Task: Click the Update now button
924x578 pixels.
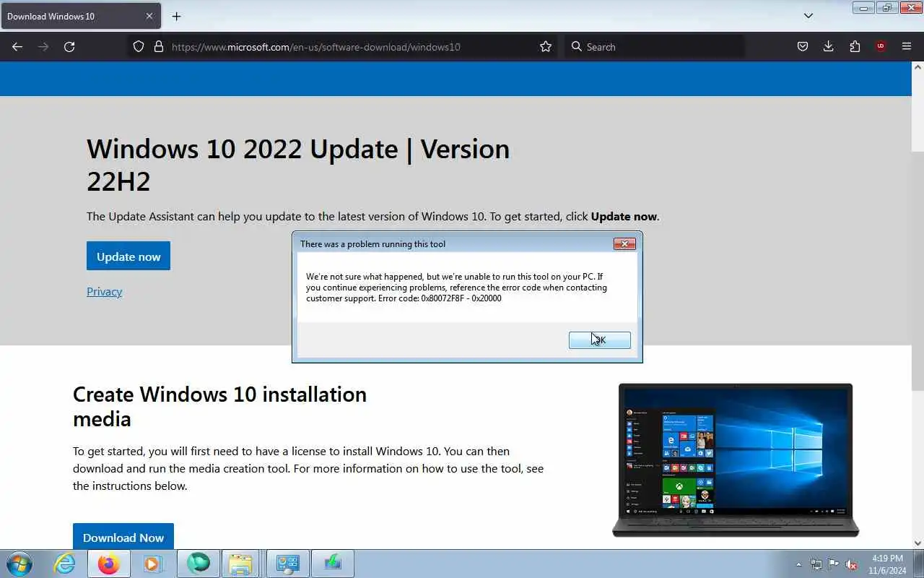Action: 128,256
